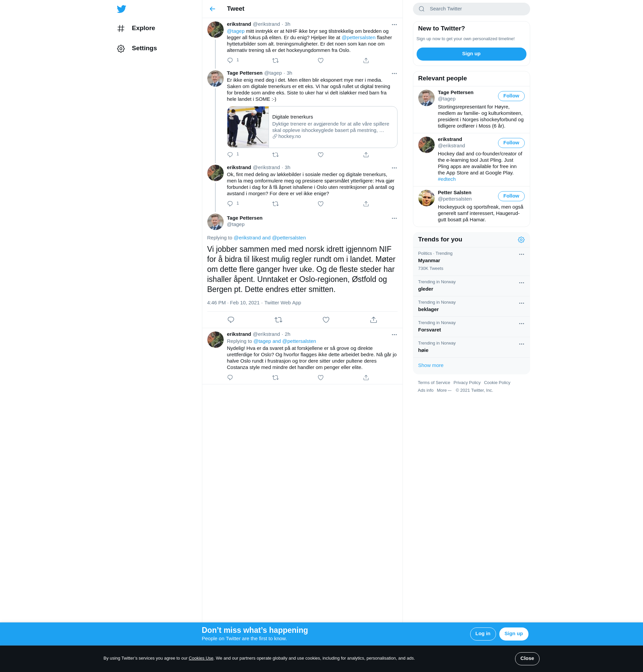Screen dimensions: 643x672
Task: Click the Twitter bird logo
Action: point(121,9)
